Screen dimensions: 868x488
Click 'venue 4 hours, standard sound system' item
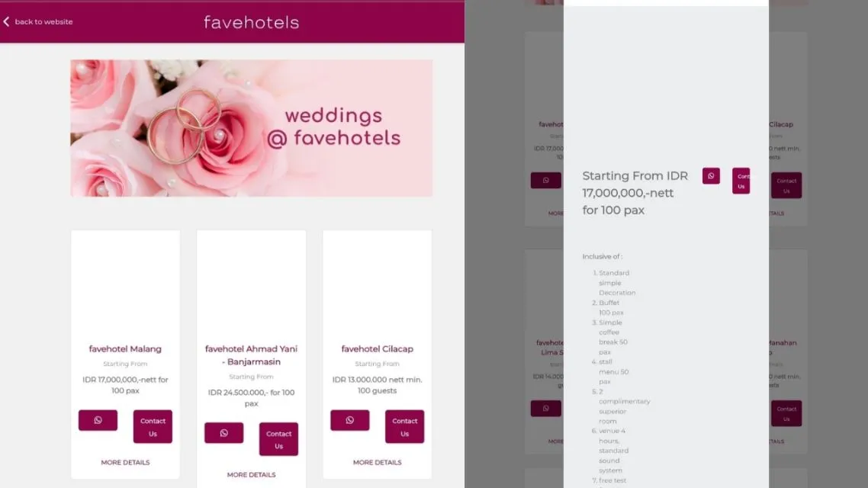613,451
